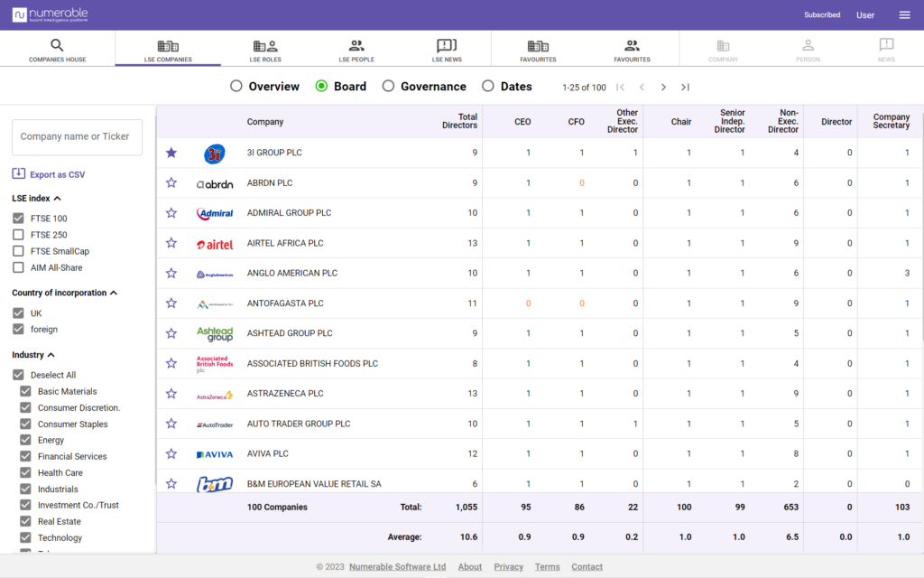
Task: Enable the FTSE 250 index filter
Action: click(18, 235)
